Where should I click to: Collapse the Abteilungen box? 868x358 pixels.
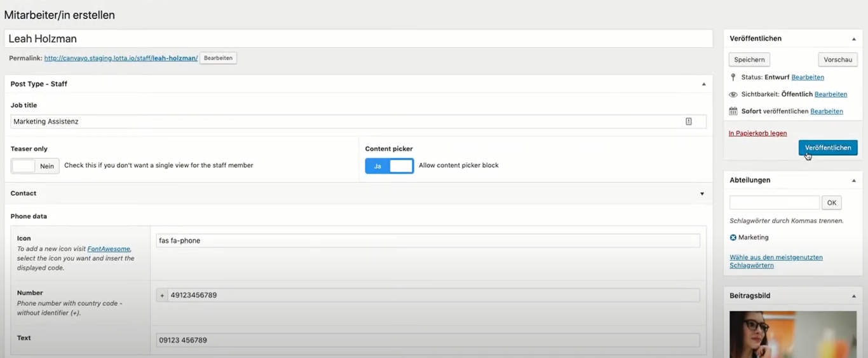point(853,181)
